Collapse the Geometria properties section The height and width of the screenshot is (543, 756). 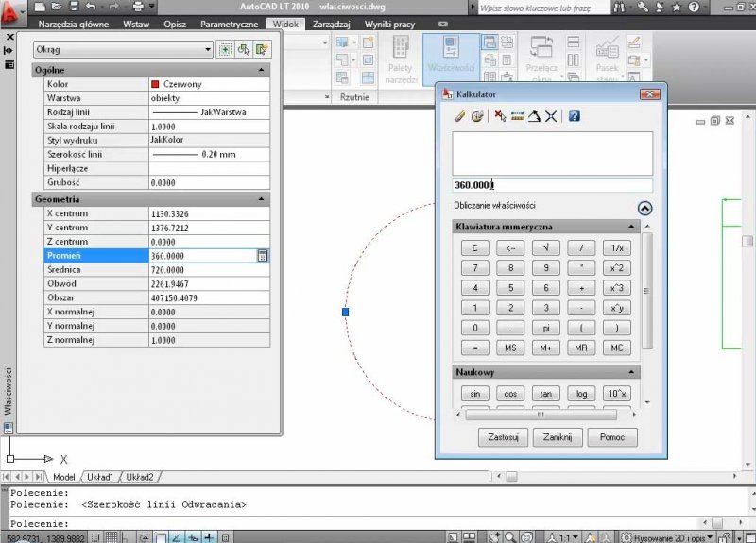pos(261,199)
